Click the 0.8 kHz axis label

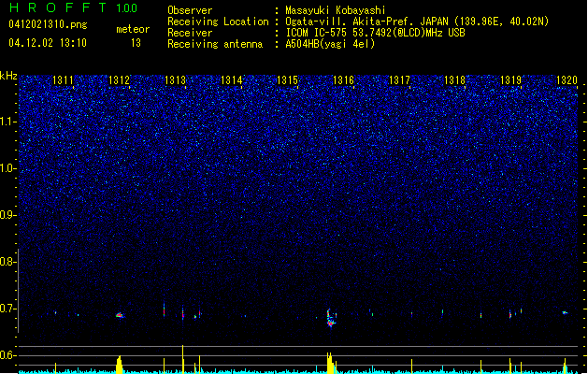pos(8,262)
